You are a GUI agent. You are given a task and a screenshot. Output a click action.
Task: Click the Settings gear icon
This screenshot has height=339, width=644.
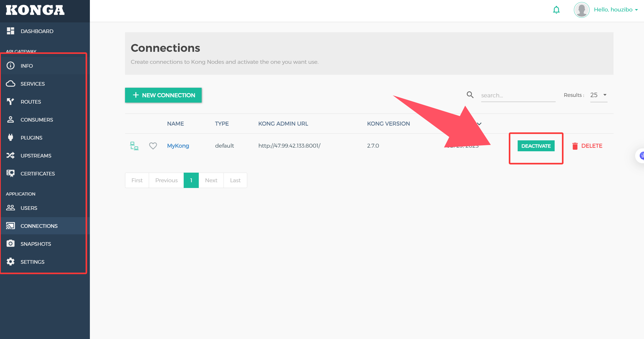(x=10, y=262)
